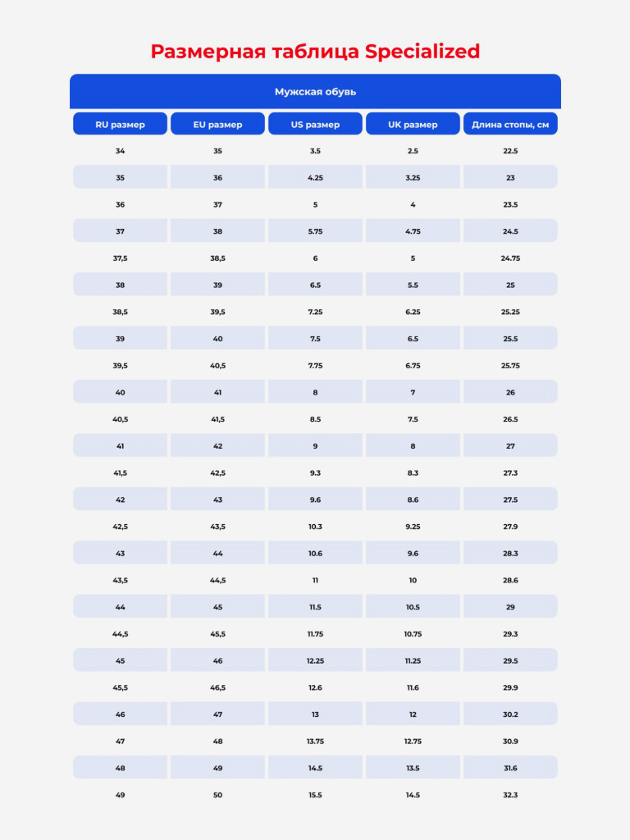
Task: Select the foot length 24.75 cell
Action: pyautogui.click(x=510, y=258)
